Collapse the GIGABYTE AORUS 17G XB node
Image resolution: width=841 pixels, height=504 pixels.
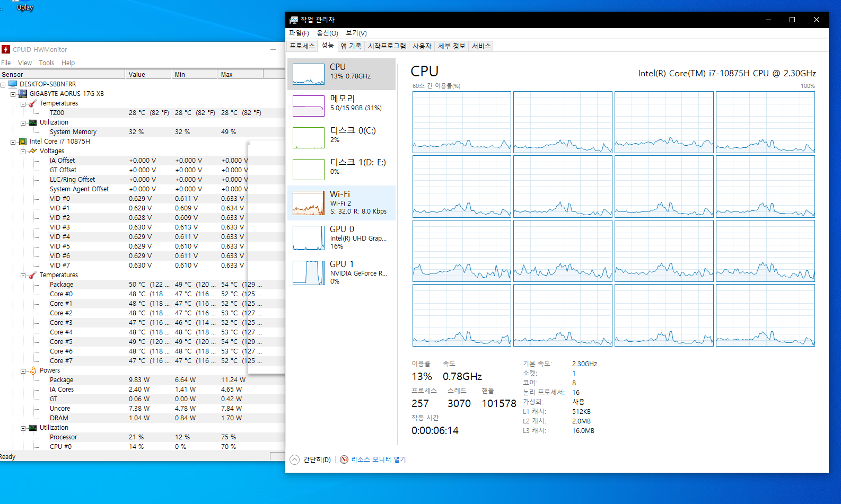(13, 94)
